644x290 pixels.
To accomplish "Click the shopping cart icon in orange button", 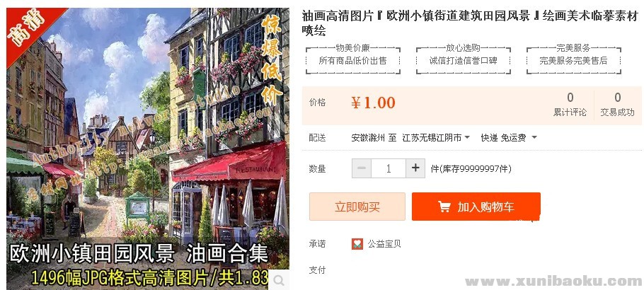I will pos(444,207).
